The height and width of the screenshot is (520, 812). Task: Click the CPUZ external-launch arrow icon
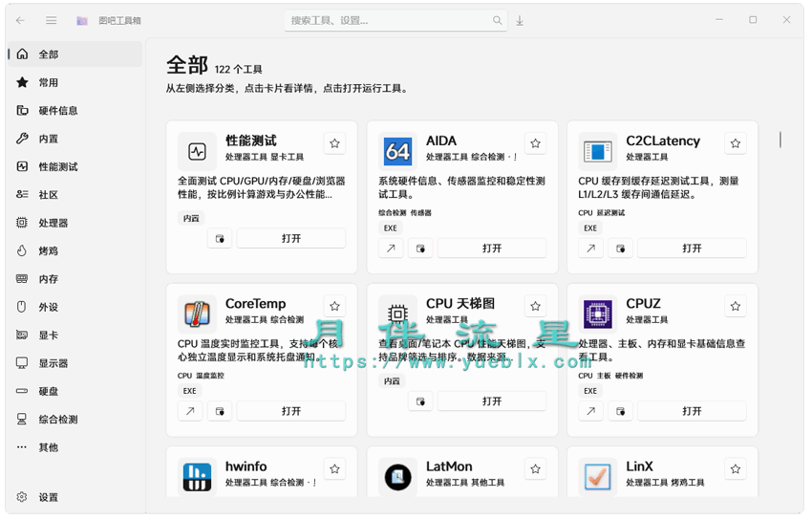pos(591,411)
